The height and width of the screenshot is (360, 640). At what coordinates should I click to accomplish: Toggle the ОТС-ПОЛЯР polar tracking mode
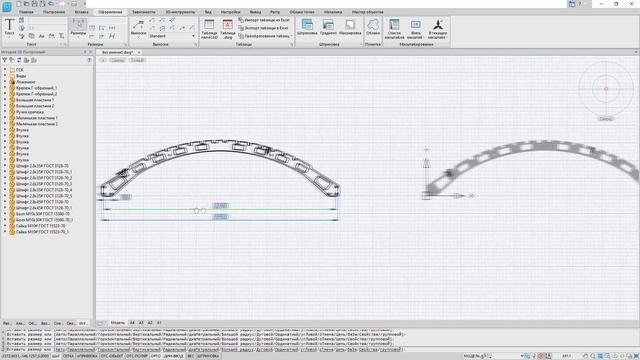137,356
